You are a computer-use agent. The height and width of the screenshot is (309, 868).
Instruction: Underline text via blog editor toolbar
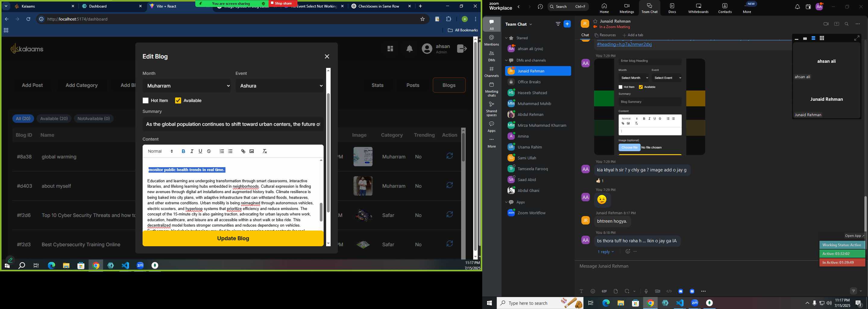click(200, 151)
